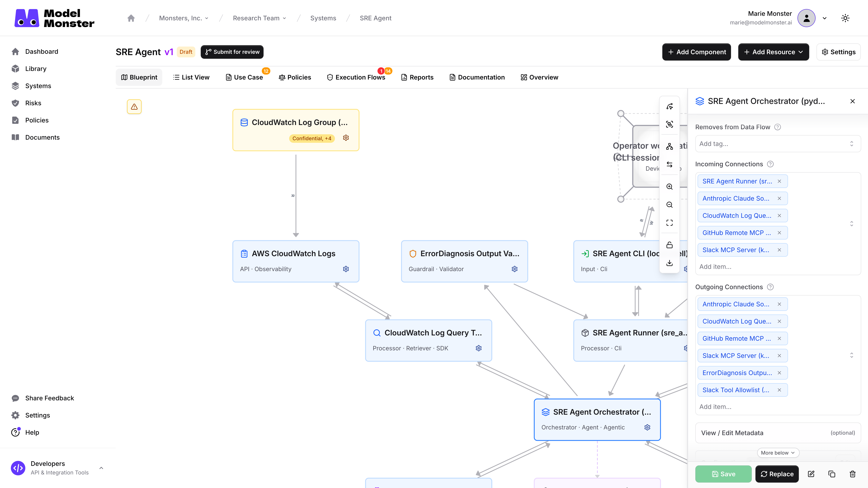The height and width of the screenshot is (488, 868).
Task: Open Share Feedback in the sidebar
Action: pos(50,398)
